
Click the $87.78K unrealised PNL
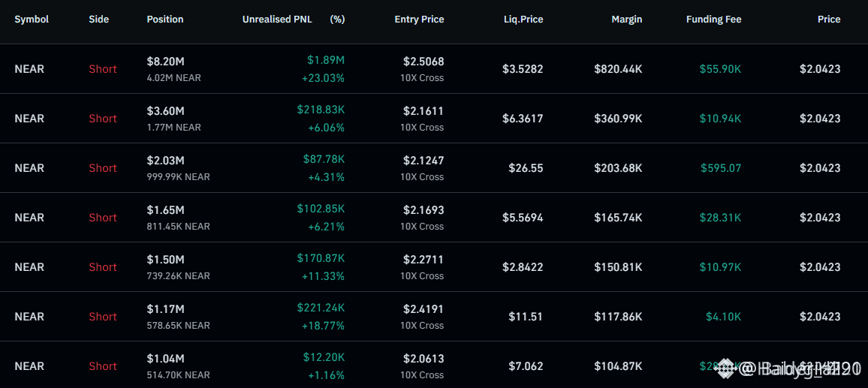[324, 159]
